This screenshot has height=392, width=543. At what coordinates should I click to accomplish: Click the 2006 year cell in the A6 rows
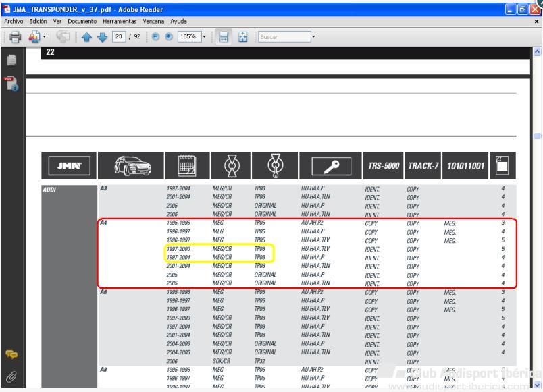(x=172, y=361)
